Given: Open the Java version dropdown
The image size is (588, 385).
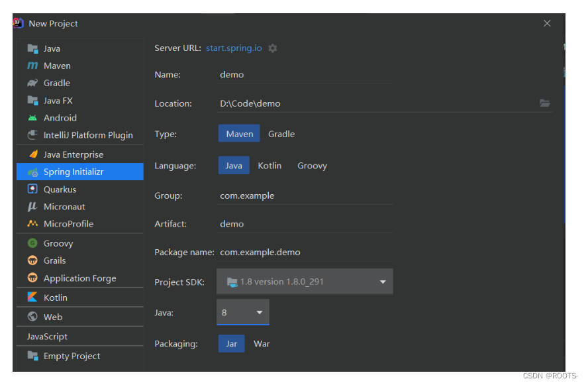Looking at the screenshot, I should [x=242, y=312].
